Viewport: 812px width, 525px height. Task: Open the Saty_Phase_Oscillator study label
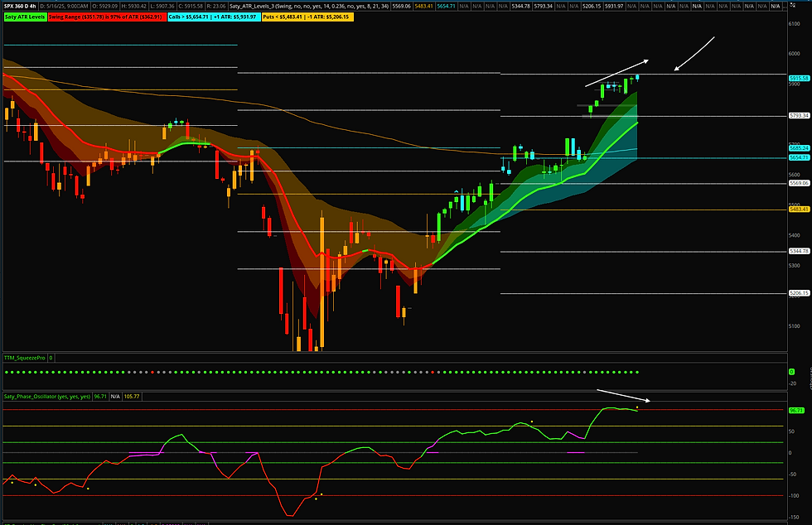(48, 397)
